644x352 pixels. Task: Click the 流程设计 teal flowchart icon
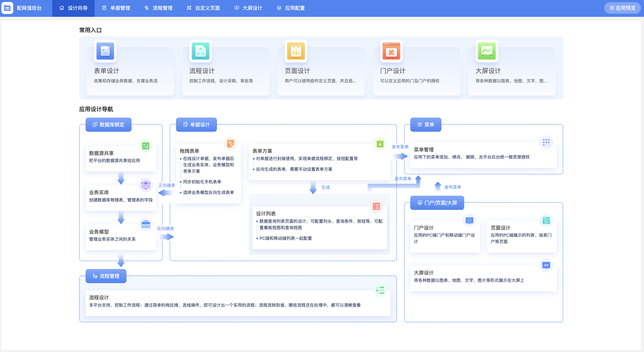tap(201, 51)
